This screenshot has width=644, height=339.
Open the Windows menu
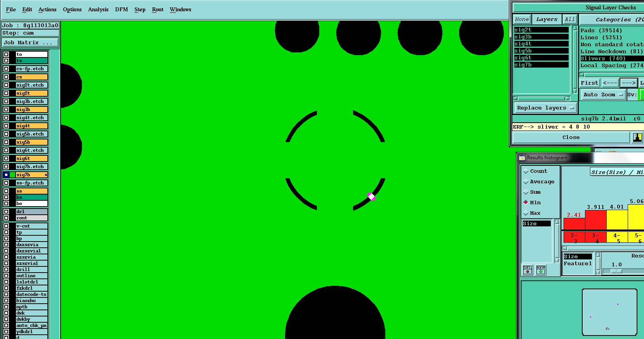point(181,9)
